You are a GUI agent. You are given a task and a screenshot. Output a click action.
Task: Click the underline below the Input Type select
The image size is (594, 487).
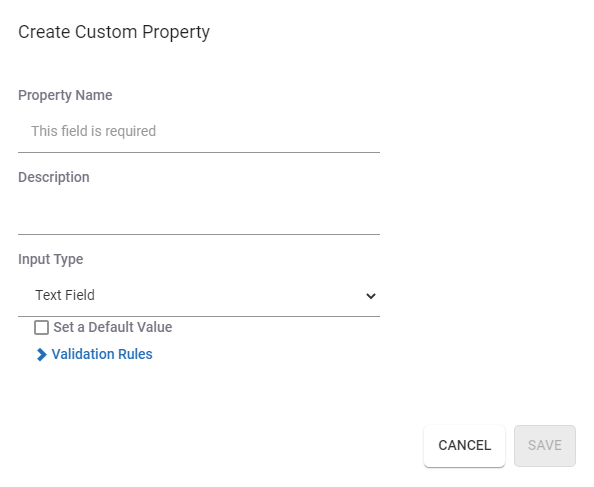[x=199, y=316]
